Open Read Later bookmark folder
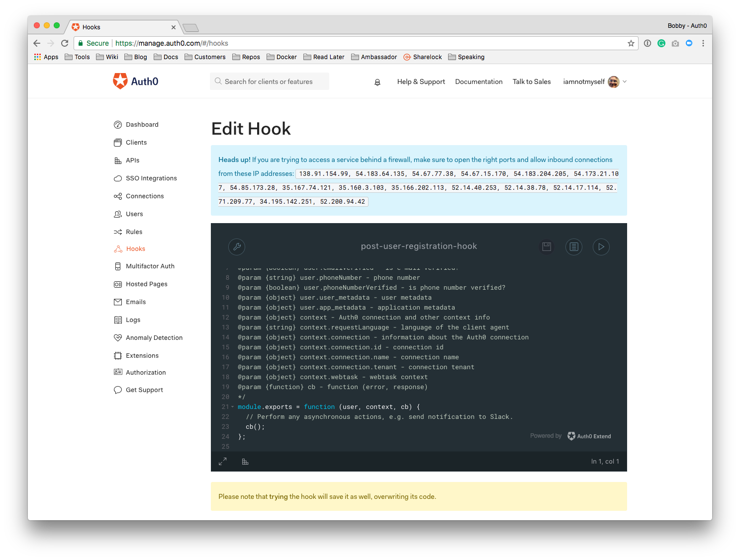Image resolution: width=740 pixels, height=560 pixels. point(324,57)
